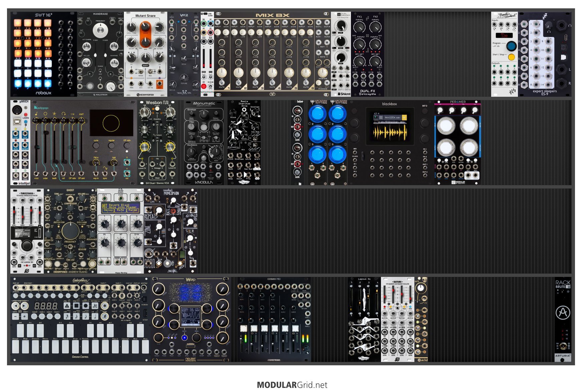The width and height of the screenshot is (585, 392).
Task: Click the top-left white pad on PER4MER
Action: 446,126
